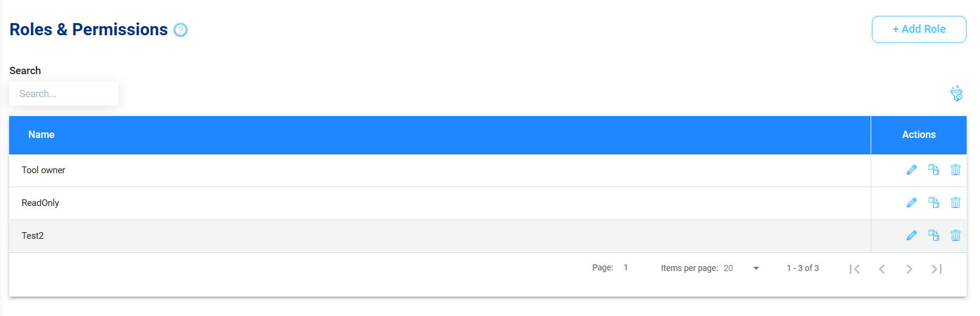Image resolution: width=980 pixels, height=316 pixels.
Task: Add a new role
Action: pos(919,29)
